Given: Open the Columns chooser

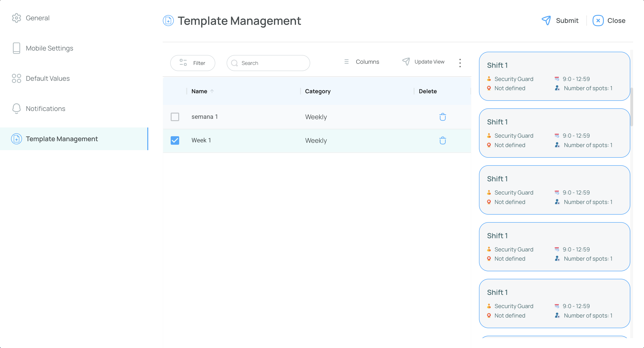Looking at the screenshot, I should pyautogui.click(x=362, y=61).
